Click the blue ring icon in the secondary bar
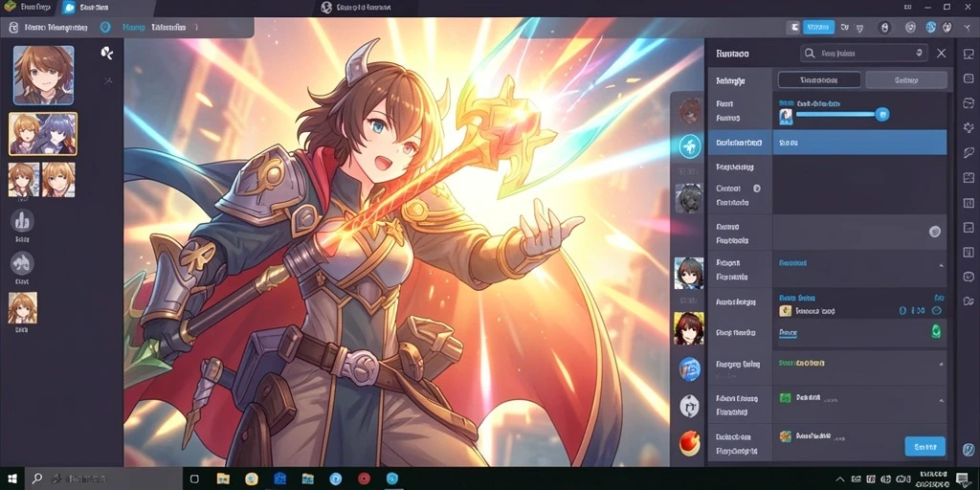This screenshot has width=980, height=490. point(105,28)
